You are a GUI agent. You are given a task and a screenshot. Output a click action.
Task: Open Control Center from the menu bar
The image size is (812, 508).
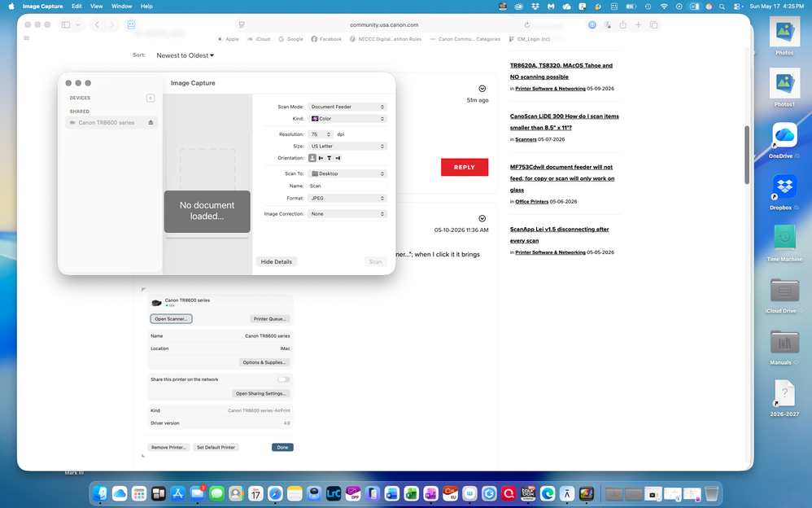(737, 7)
